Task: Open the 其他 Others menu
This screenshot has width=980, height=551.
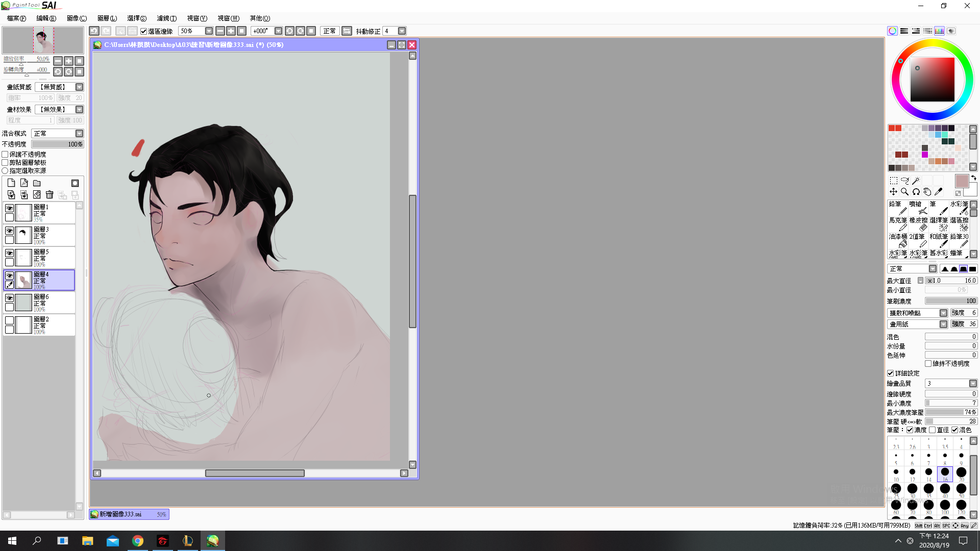Action: click(x=260, y=18)
